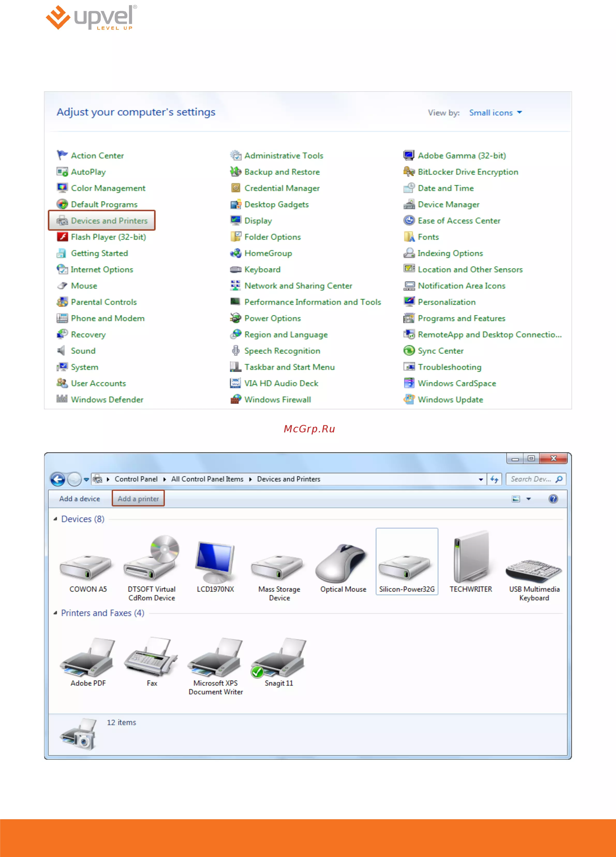Click the Back navigation arrow button
The image size is (616, 857).
(x=58, y=479)
